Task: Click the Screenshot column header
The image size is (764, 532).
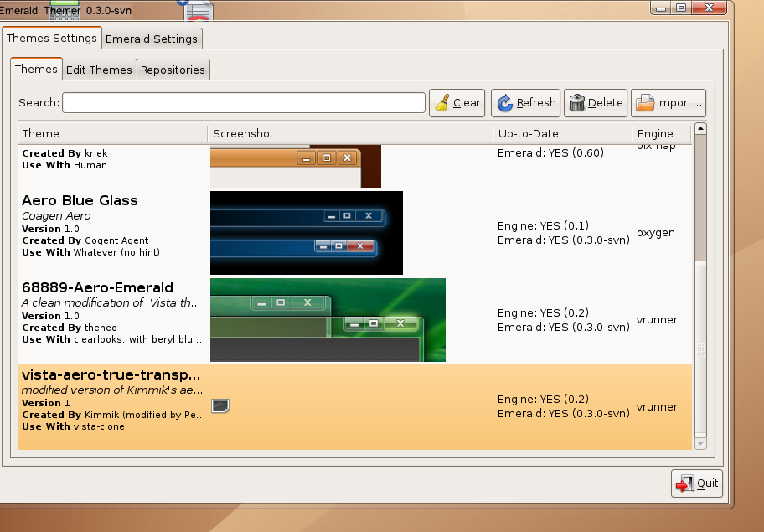Action: point(350,133)
